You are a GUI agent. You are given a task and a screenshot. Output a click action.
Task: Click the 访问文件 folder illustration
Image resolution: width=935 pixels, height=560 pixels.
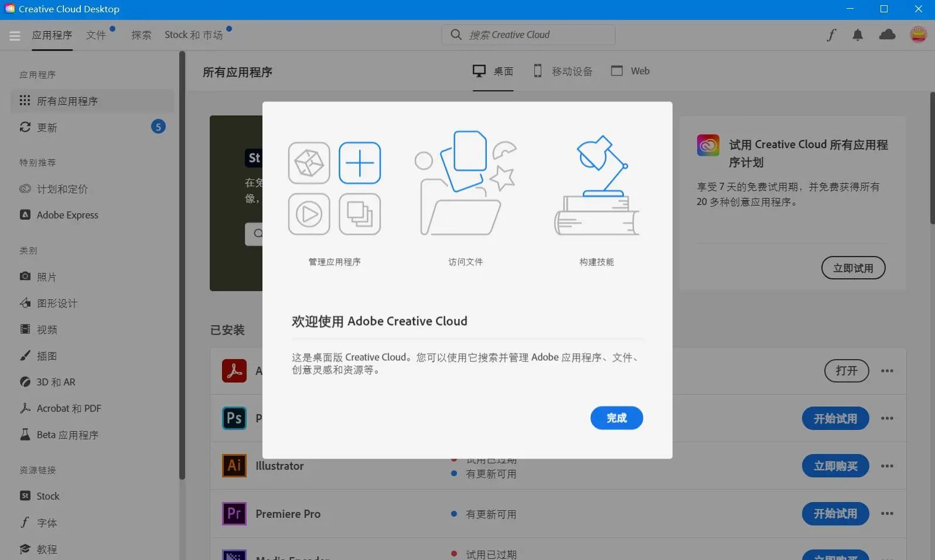point(466,183)
